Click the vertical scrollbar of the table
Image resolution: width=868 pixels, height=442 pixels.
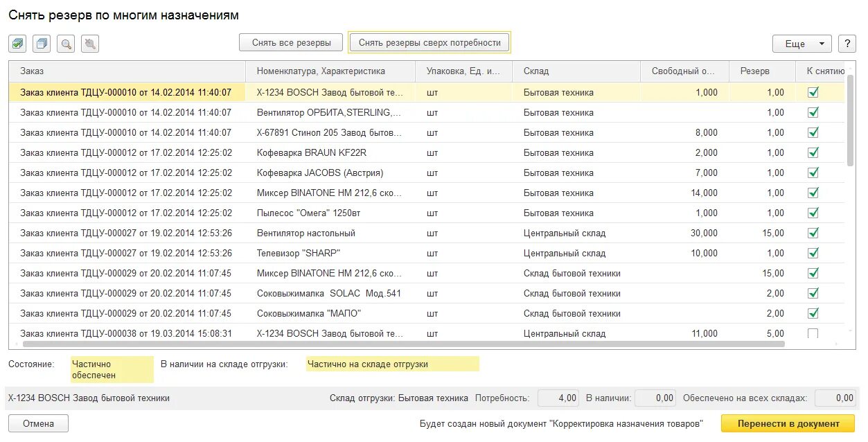(851, 125)
